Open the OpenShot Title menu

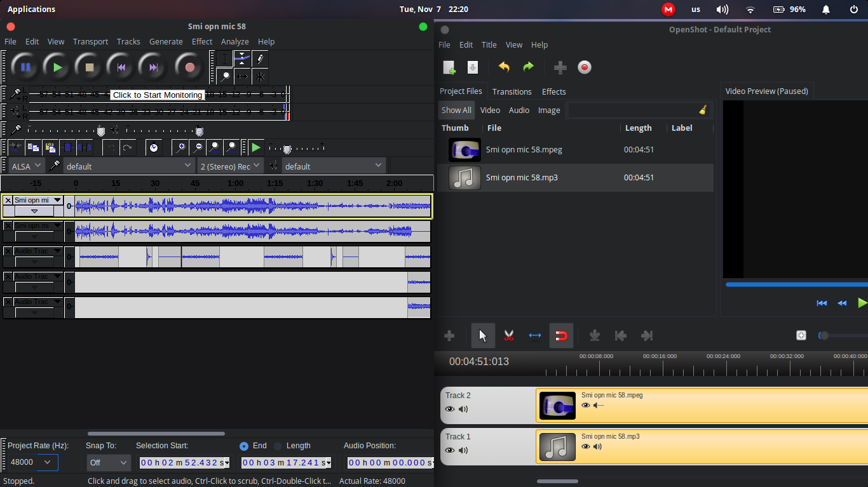click(489, 44)
